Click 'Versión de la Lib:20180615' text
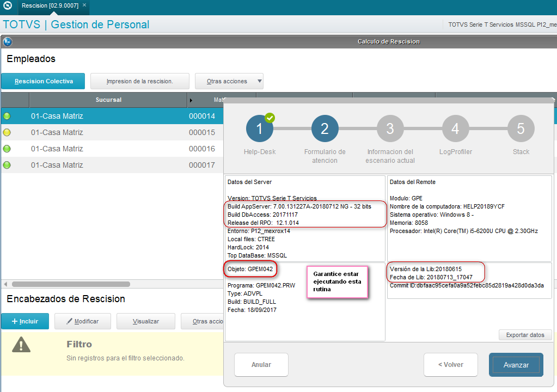Screen dimensions: 557x392 click(x=426, y=269)
